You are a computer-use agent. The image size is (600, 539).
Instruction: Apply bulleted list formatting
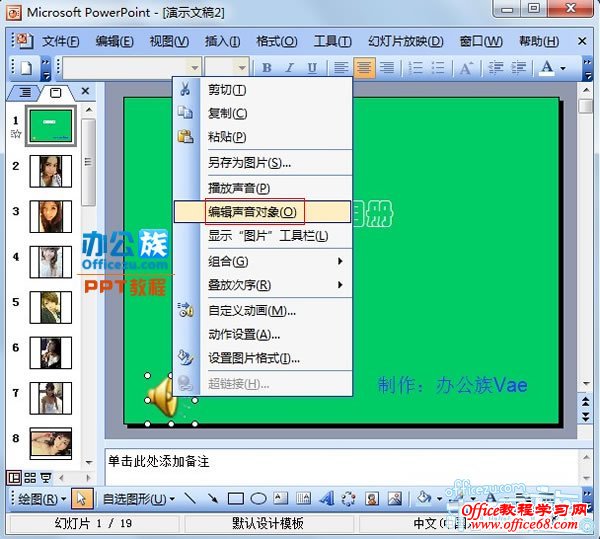pyautogui.click(x=438, y=68)
